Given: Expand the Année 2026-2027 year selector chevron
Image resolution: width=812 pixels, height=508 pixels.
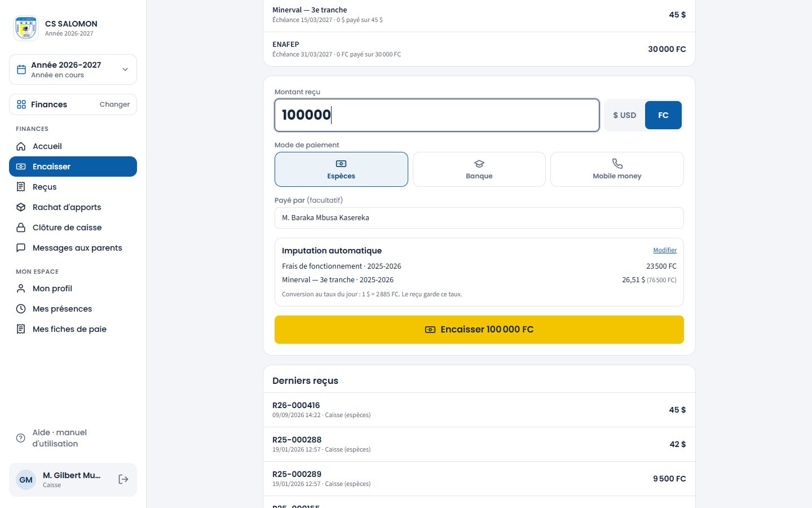Looking at the screenshot, I should 125,69.
